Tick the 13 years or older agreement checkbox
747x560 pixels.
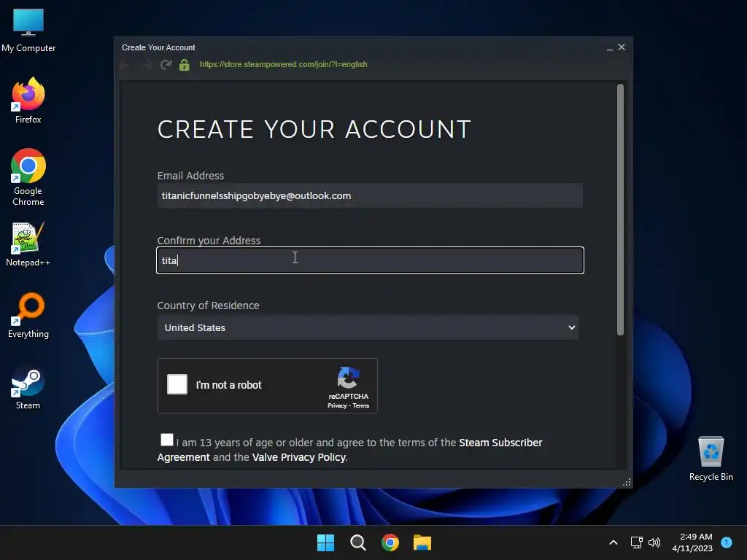click(x=167, y=440)
